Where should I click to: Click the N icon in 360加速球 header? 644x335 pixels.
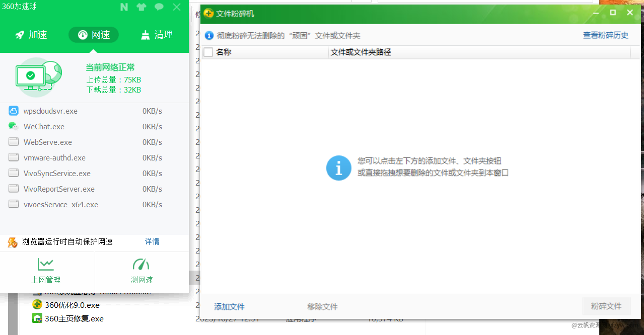(124, 7)
